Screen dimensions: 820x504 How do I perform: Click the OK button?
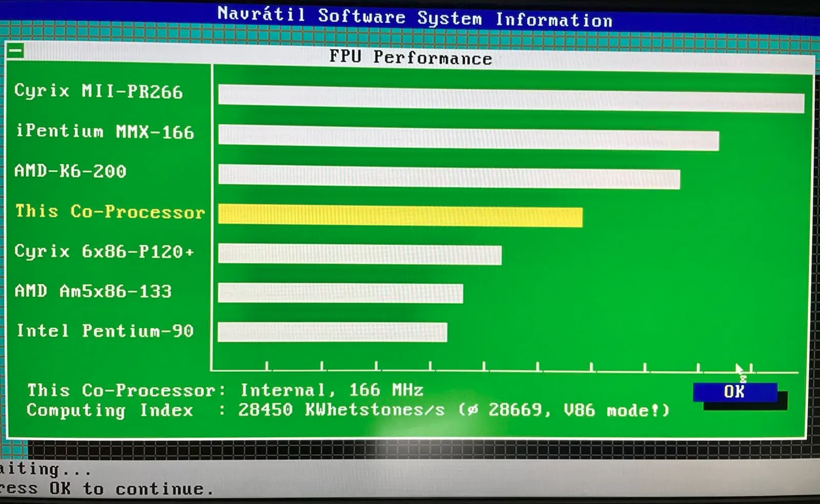735,392
